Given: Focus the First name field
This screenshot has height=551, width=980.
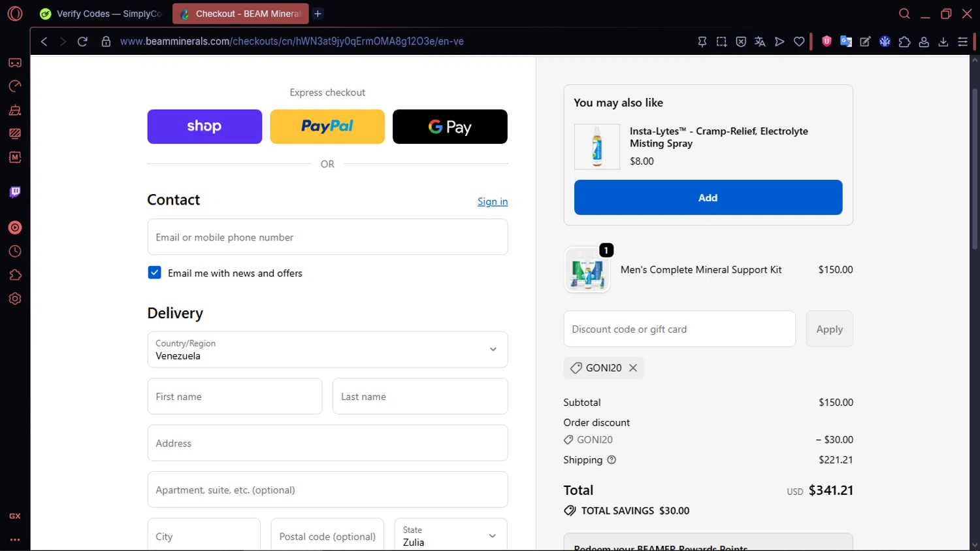Looking at the screenshot, I should (235, 396).
